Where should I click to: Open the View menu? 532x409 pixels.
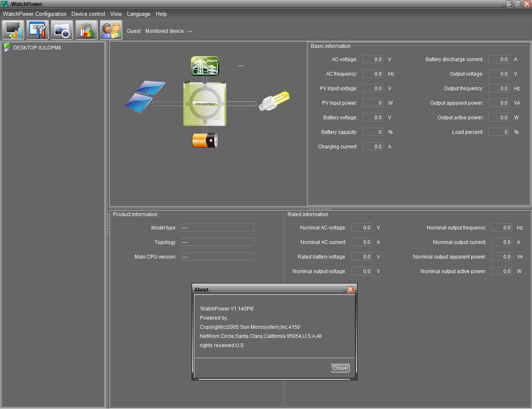(116, 14)
